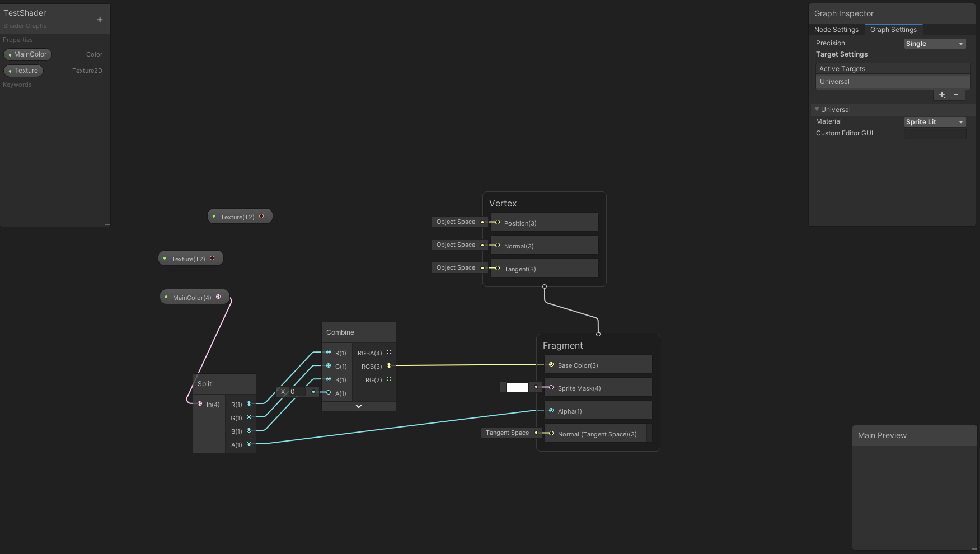Click the Vertex Tangent(3) input port
Viewport: 980px width, 554px height.
pyautogui.click(x=498, y=269)
